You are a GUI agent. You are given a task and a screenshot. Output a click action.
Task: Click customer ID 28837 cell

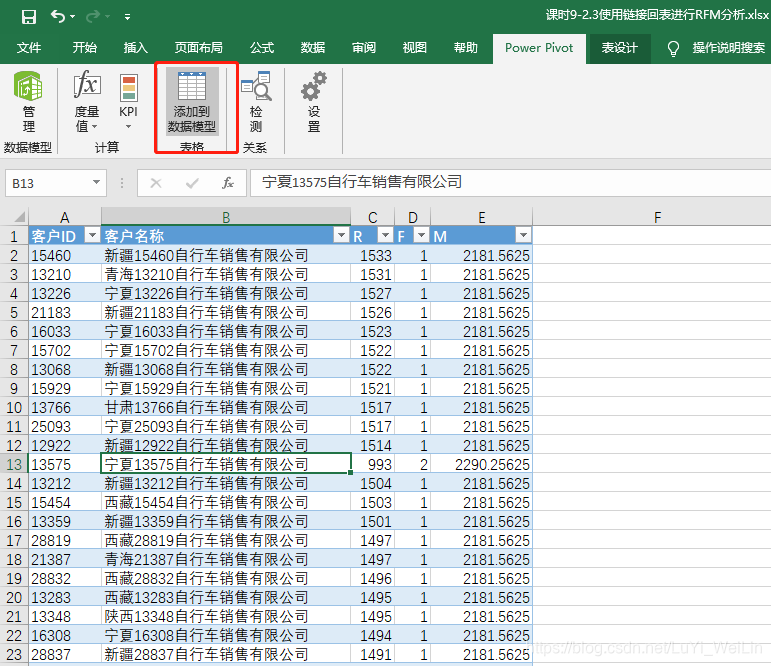[x=65, y=655]
